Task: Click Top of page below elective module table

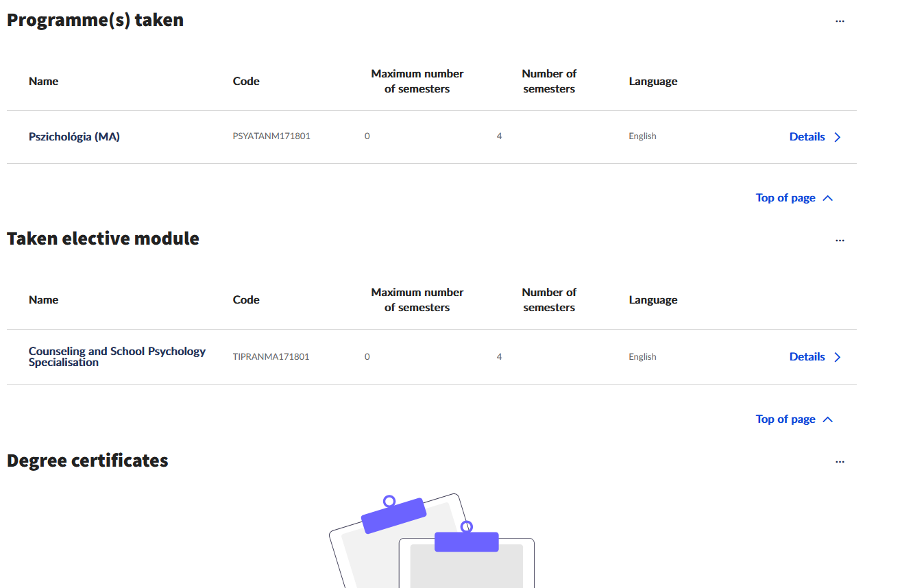Action: tap(794, 419)
